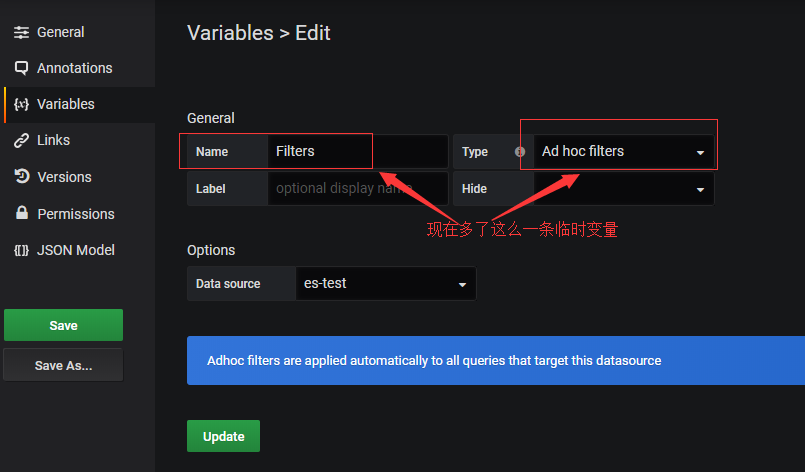Click the JSON Model braces icon
The width and height of the screenshot is (805, 472).
[21, 250]
